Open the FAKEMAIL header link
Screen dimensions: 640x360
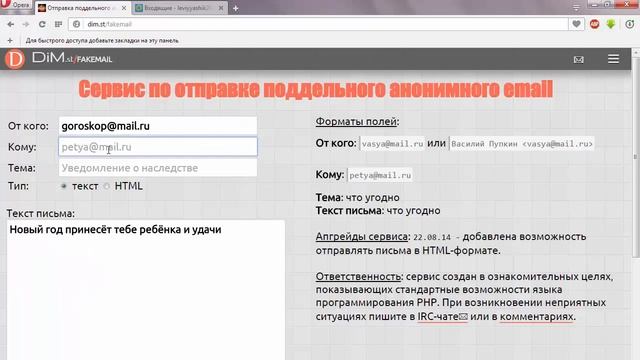(x=94, y=60)
